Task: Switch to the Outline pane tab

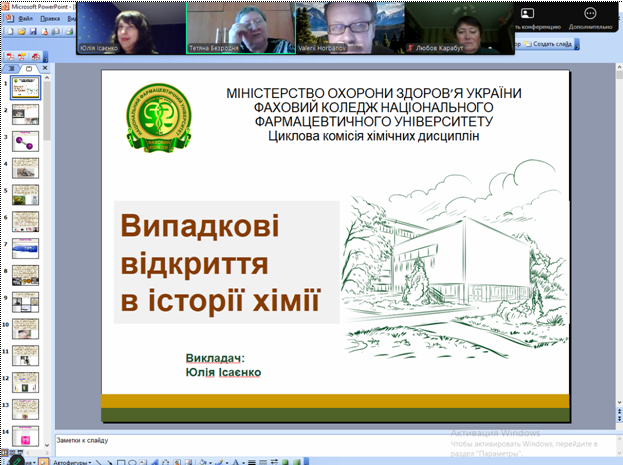Action: [11, 69]
